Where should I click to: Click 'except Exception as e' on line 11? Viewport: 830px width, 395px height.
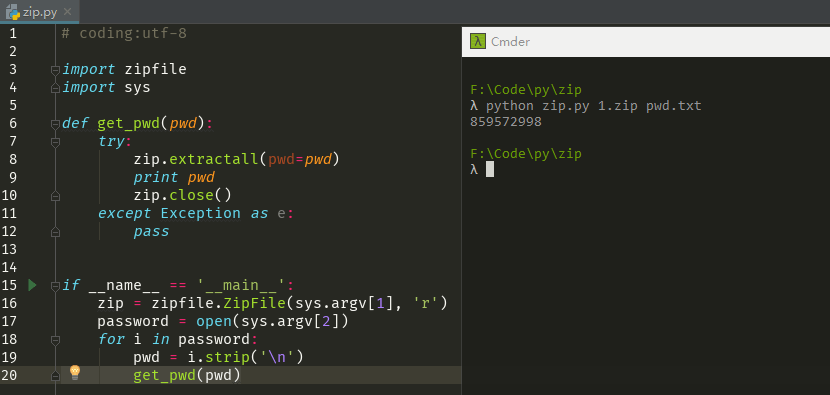pos(192,213)
